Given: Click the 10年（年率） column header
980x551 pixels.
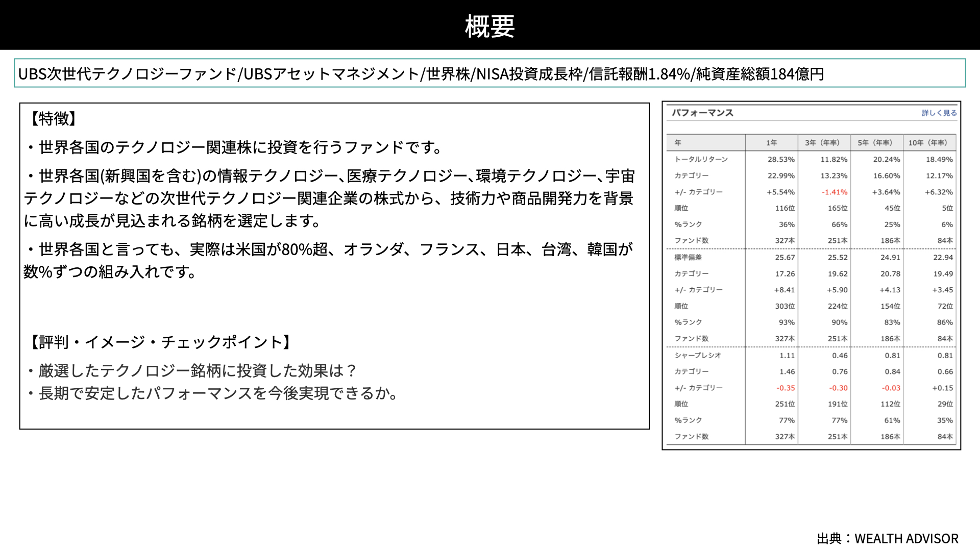Looking at the screenshot, I should [x=928, y=143].
